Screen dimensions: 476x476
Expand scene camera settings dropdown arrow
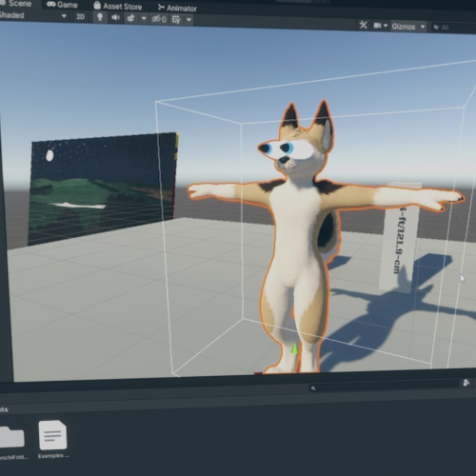coord(386,26)
